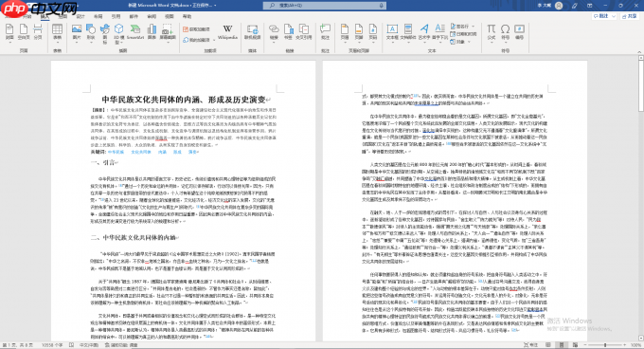Open the document title dropdown arrow

215,6
